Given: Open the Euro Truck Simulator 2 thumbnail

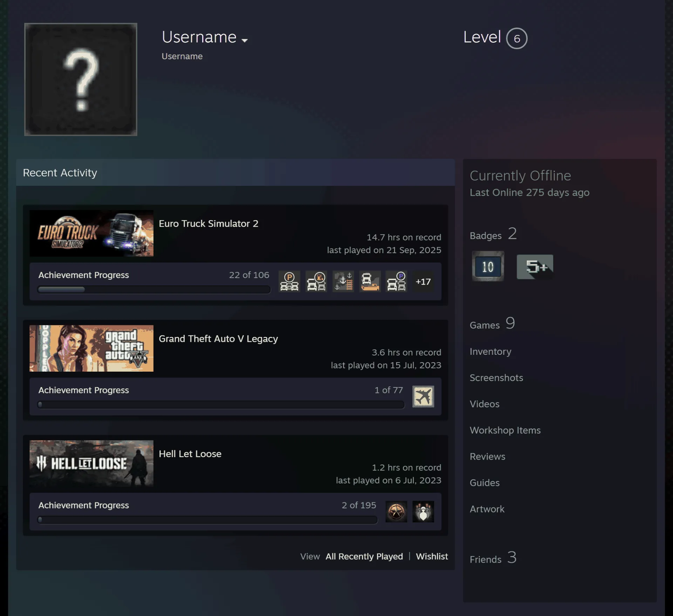Looking at the screenshot, I should (91, 233).
